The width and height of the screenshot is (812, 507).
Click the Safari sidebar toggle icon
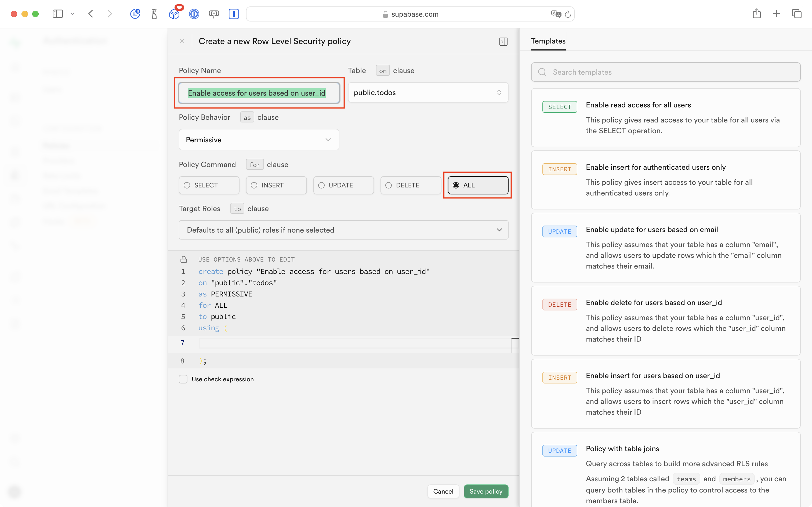(58, 14)
